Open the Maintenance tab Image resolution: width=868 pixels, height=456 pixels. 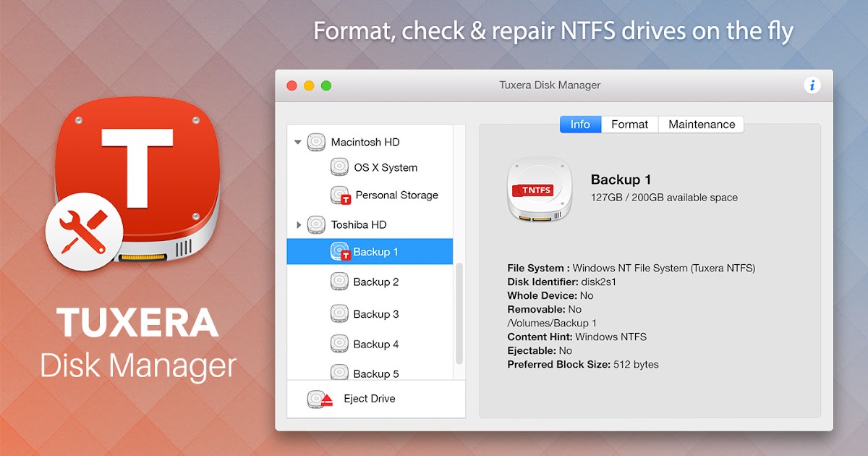click(702, 124)
